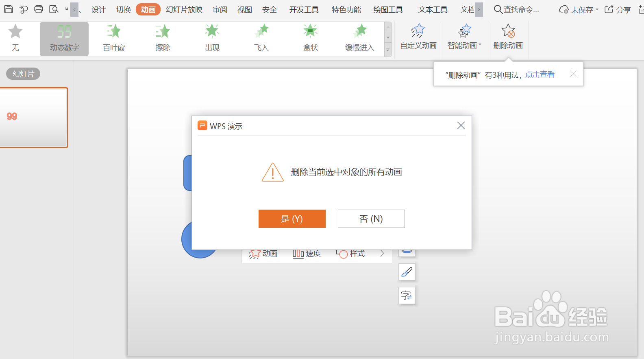Open the 设计 ribbon tab
This screenshot has height=359, width=644.
point(98,10)
